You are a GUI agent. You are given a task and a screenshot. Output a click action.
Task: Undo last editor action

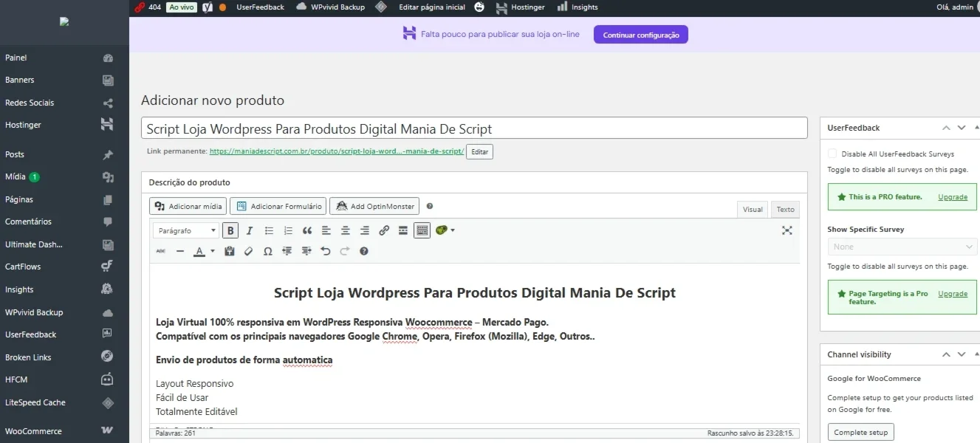click(x=326, y=251)
